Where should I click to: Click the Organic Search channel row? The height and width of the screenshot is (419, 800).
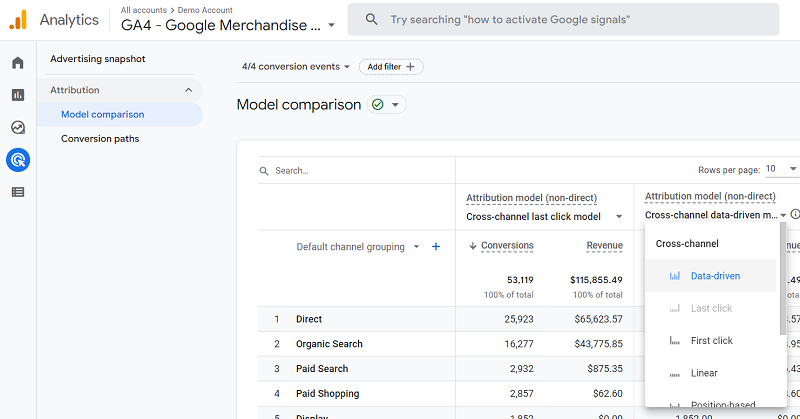[329, 344]
